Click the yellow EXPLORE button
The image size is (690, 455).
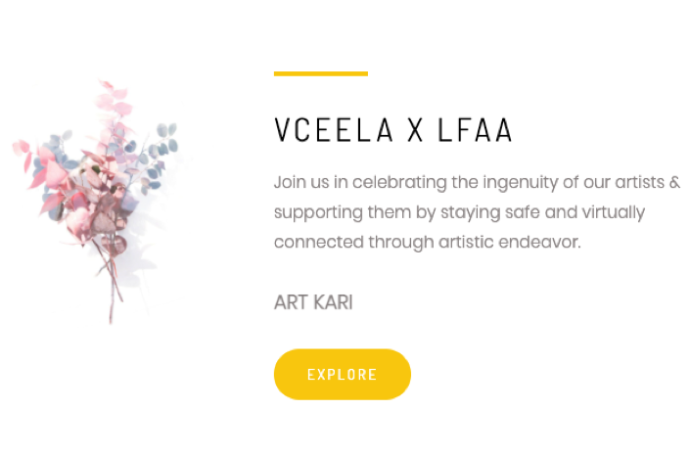pyautogui.click(x=342, y=375)
